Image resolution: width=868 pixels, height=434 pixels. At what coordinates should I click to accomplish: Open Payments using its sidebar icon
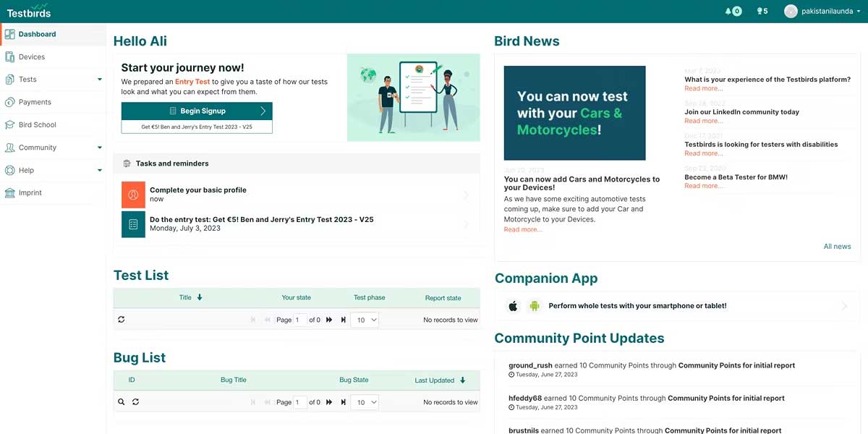click(10, 102)
